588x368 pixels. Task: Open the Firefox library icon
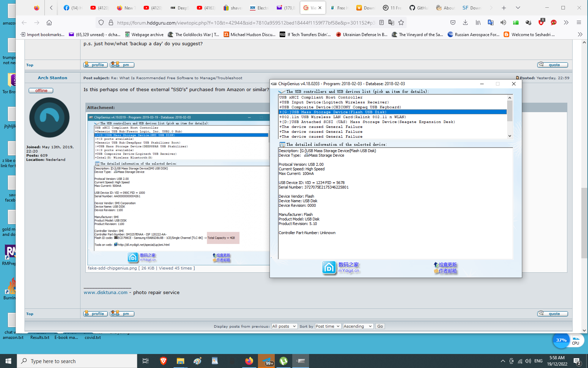478,23
